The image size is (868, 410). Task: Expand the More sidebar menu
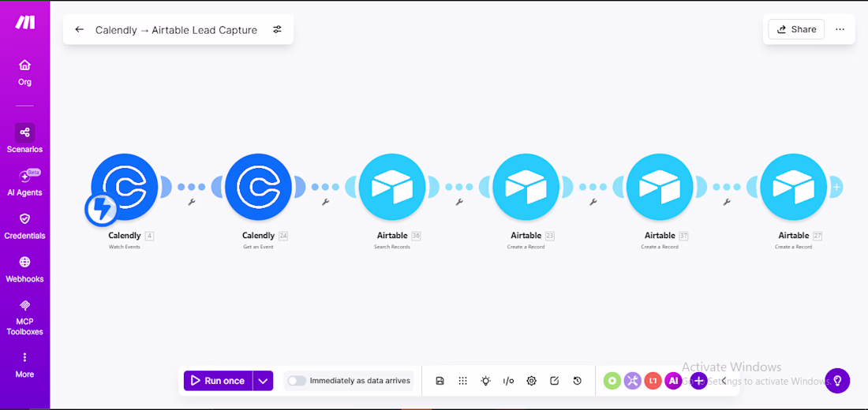click(24, 364)
